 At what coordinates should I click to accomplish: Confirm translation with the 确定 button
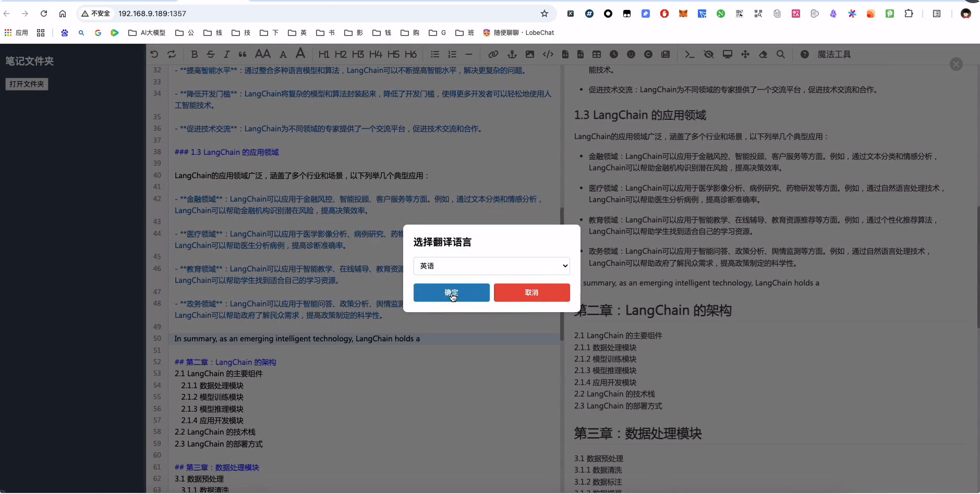(x=451, y=292)
